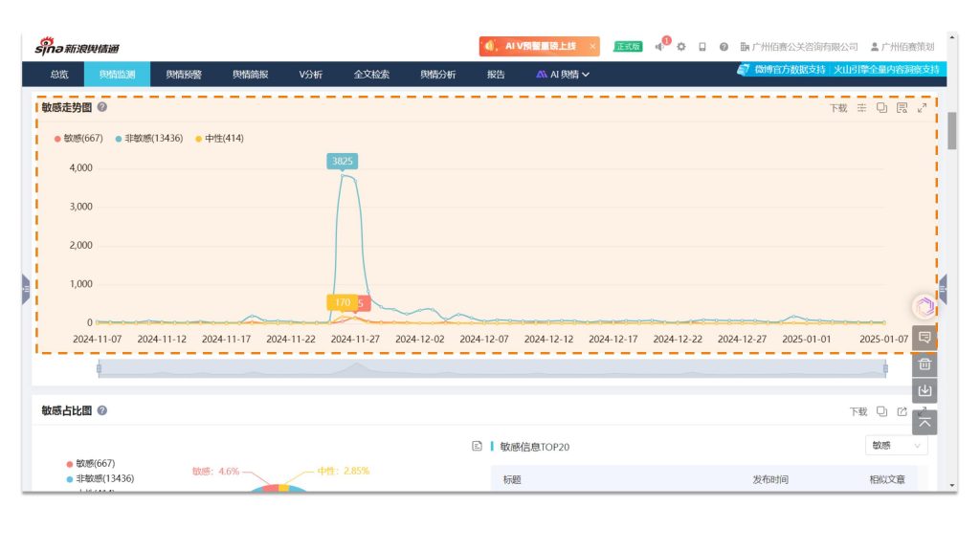Open the notification speaker icon with badge
Image resolution: width=980 pixels, height=551 pixels.
(660, 46)
